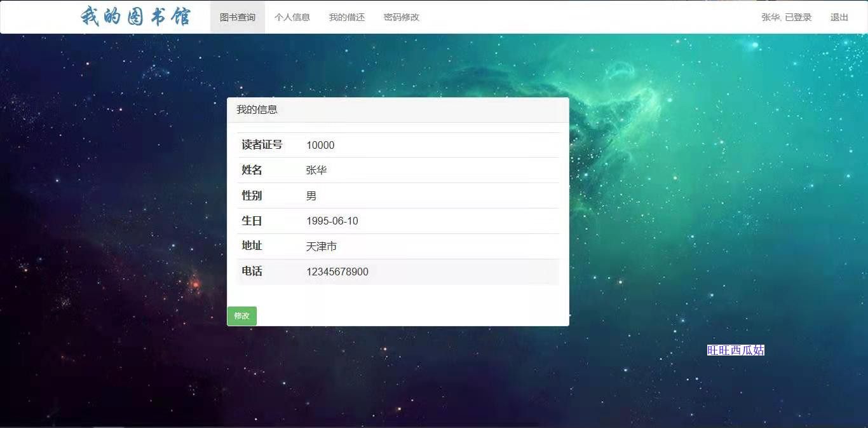Open the 图书查询 tab

238,17
